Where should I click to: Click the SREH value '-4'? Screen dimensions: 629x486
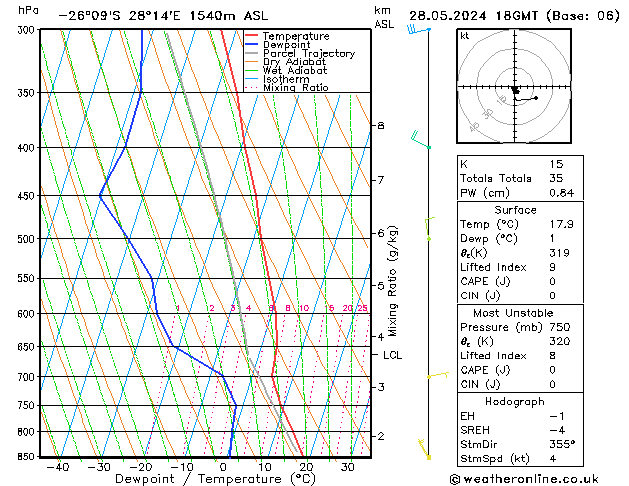[557, 430]
